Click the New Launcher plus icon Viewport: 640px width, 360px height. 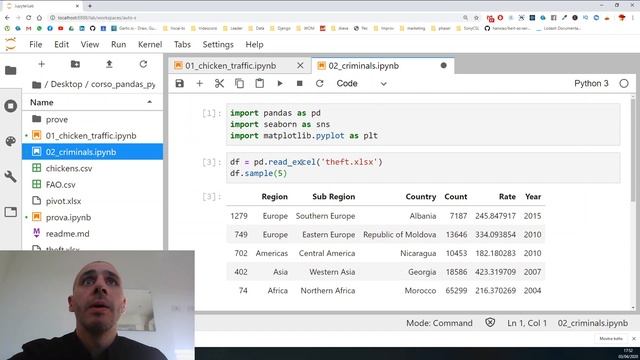[41, 64]
